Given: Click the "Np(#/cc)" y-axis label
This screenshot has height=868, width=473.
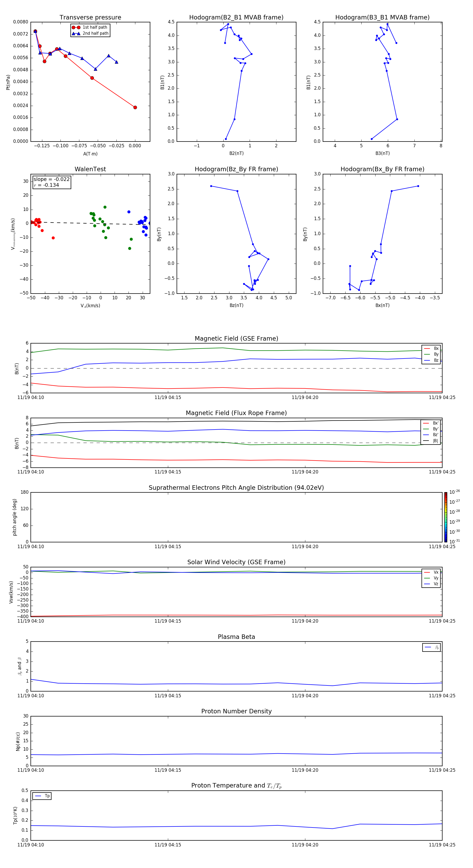Looking at the screenshot, I should 18,741.
